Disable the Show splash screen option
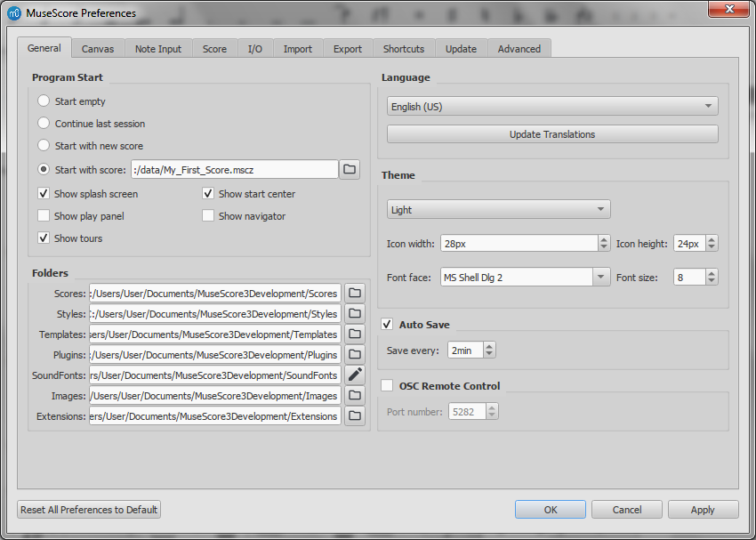The width and height of the screenshot is (756, 540). click(44, 193)
